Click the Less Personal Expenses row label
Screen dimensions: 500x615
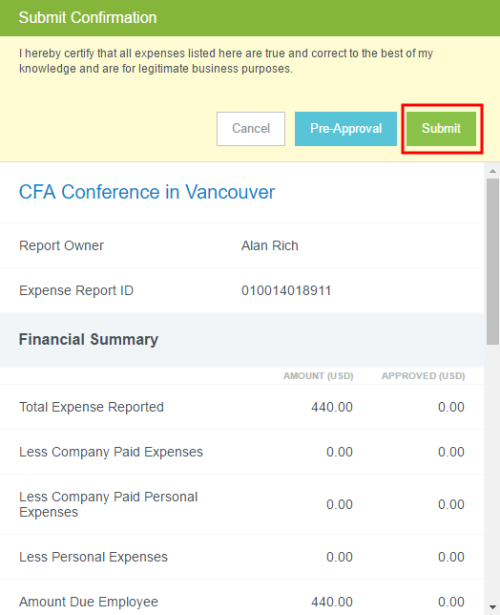pos(93,557)
